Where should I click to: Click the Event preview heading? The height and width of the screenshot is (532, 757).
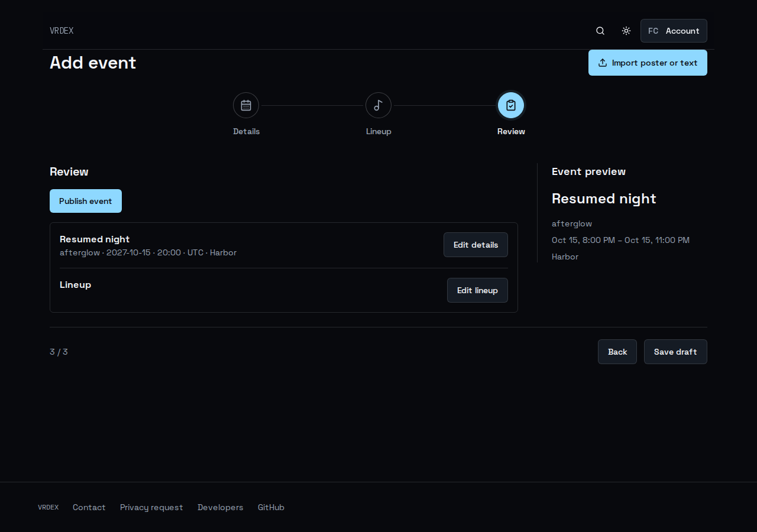click(x=588, y=171)
